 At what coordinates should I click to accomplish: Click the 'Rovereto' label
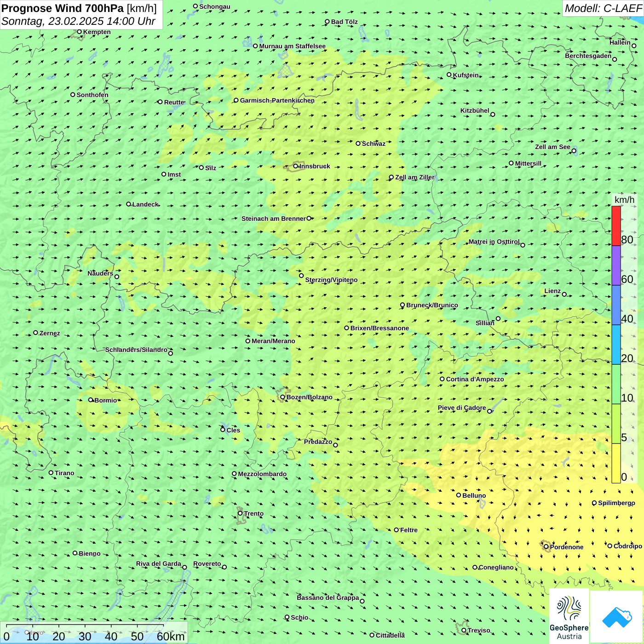point(207,563)
